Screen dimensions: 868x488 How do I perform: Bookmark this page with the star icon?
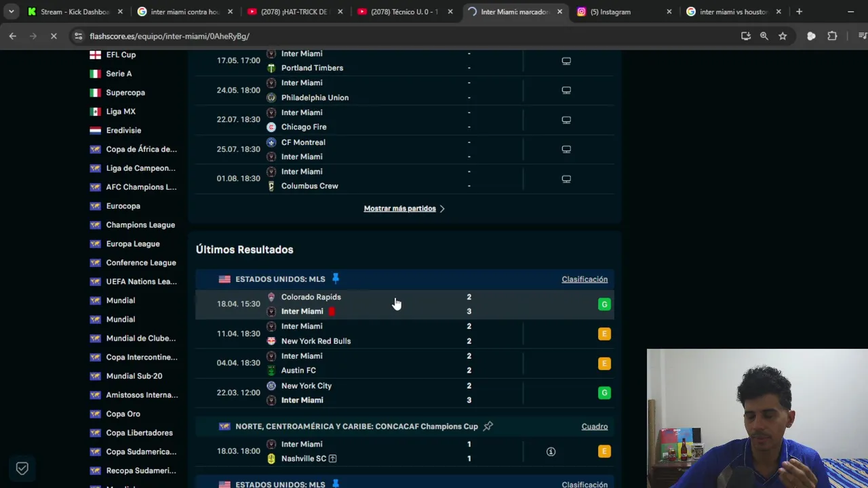pos(783,36)
